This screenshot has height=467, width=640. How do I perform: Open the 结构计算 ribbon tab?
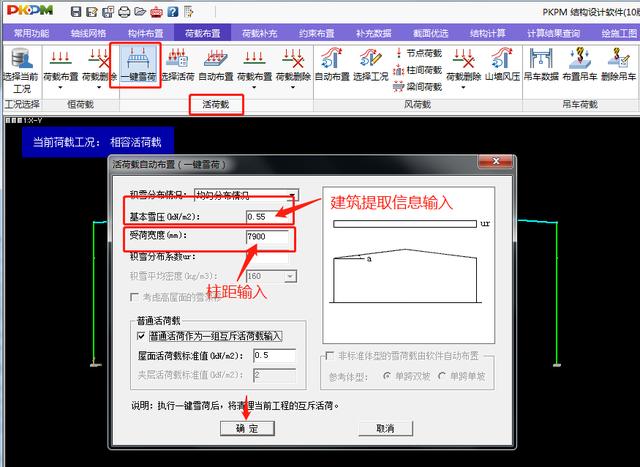[x=488, y=33]
